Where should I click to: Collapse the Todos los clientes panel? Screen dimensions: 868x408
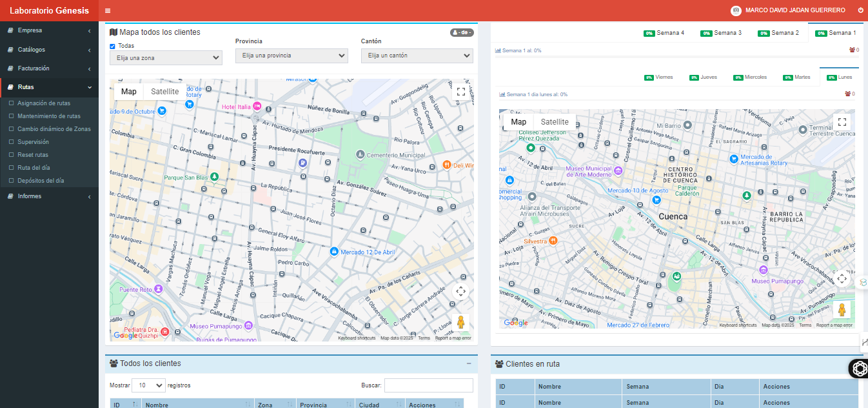click(x=469, y=363)
